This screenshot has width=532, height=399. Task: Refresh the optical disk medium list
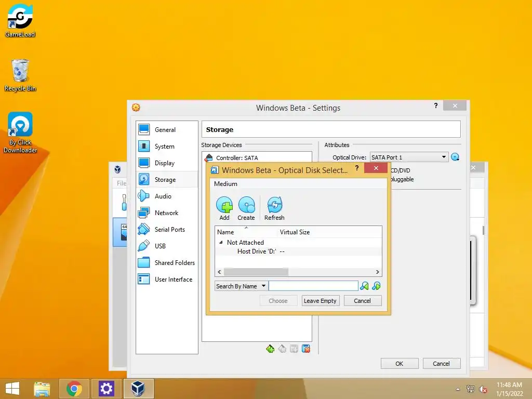click(x=274, y=208)
